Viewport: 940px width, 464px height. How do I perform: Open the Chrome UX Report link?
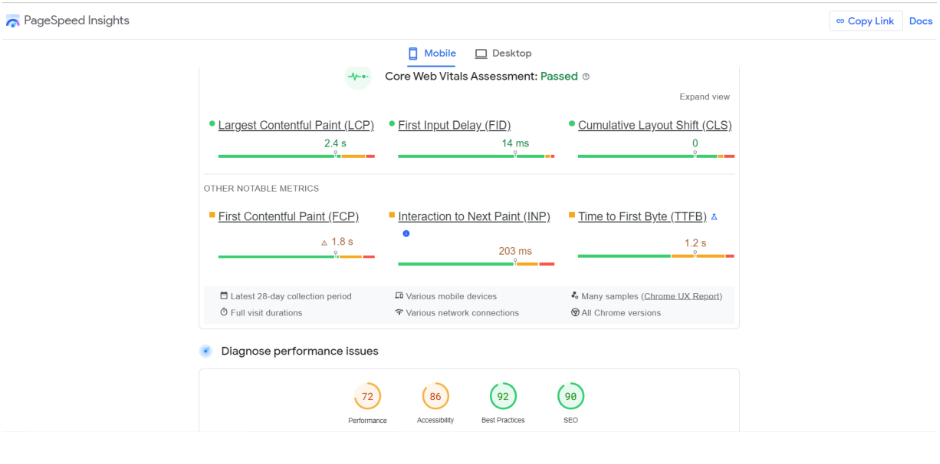coord(681,296)
